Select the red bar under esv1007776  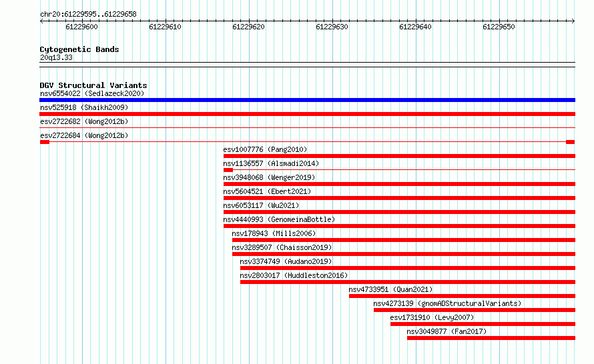(x=399, y=156)
